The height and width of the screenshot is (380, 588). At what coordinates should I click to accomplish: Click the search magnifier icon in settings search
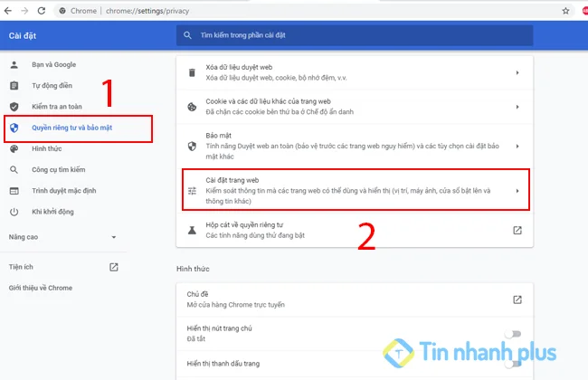187,35
